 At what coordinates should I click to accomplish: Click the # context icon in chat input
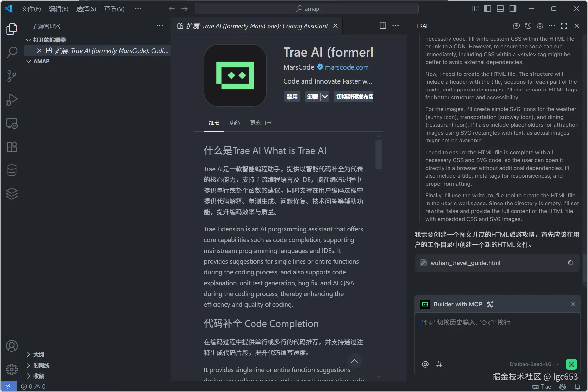(439, 364)
